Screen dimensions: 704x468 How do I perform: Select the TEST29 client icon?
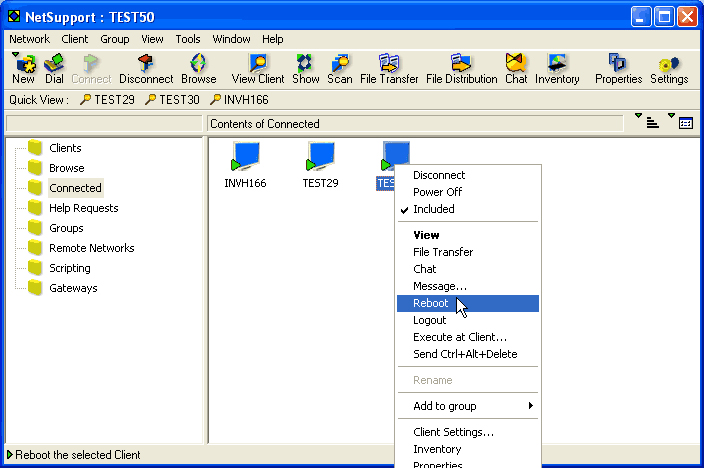[x=320, y=165]
